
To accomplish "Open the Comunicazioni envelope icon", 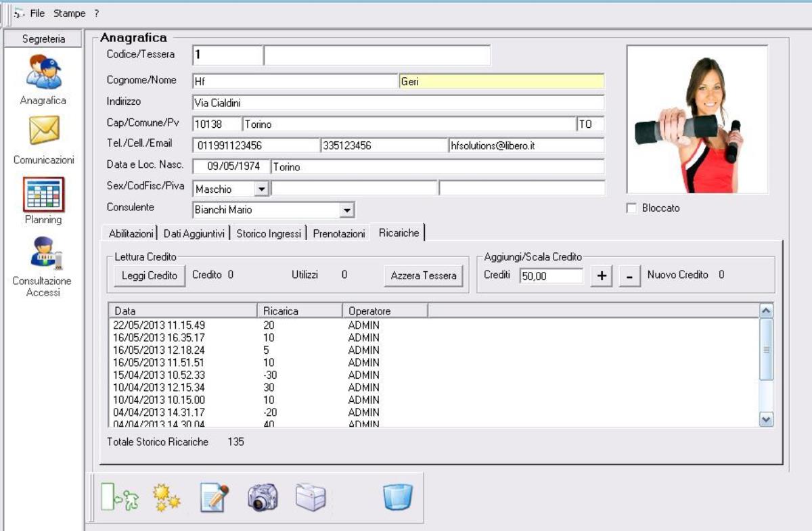I will coord(43,131).
